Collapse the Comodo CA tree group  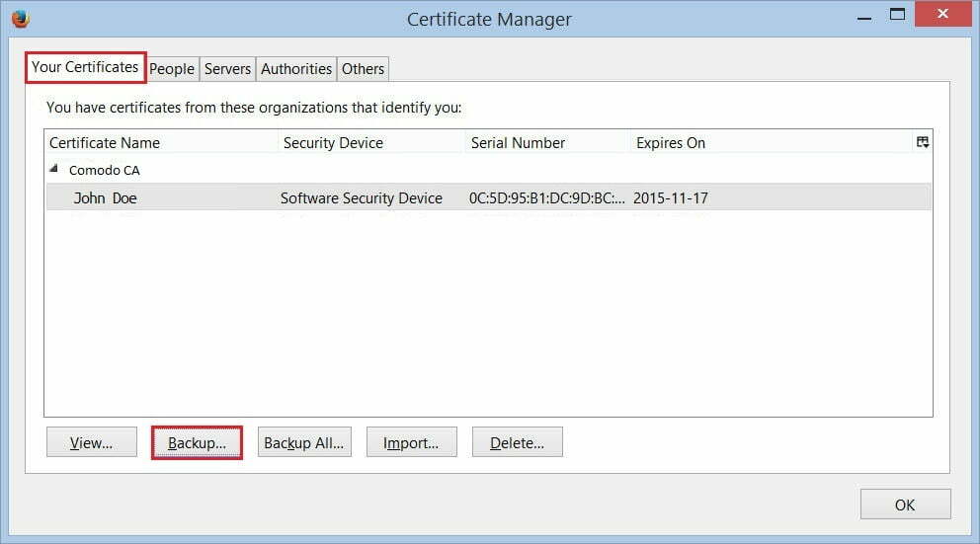pyautogui.click(x=55, y=170)
